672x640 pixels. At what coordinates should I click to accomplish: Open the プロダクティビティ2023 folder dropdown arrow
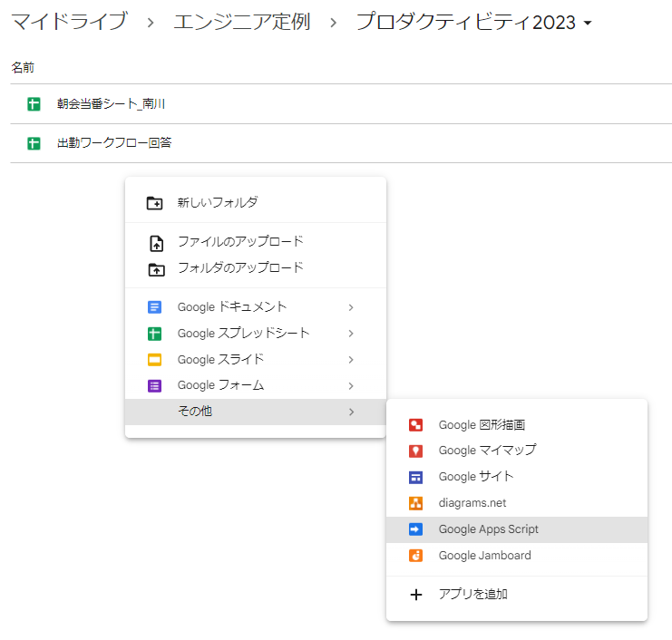[588, 23]
